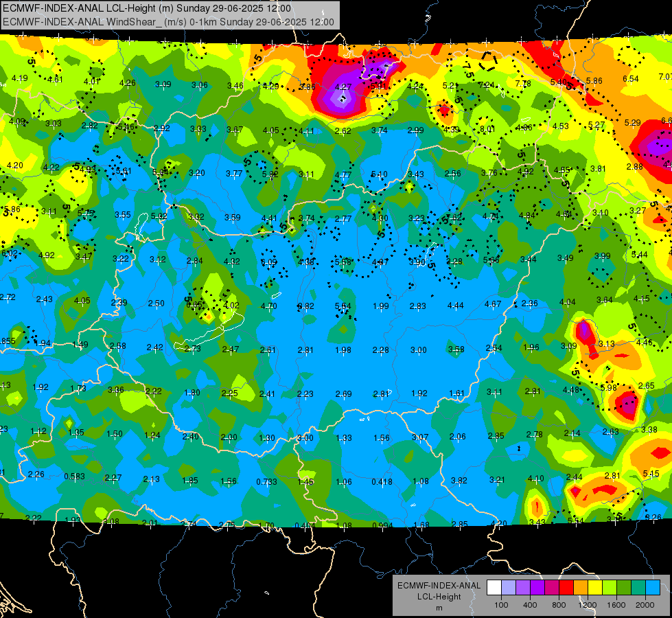Viewport: 672px width, 618px height.
Task: Click the yellow legend swatch
Action: (x=595, y=588)
